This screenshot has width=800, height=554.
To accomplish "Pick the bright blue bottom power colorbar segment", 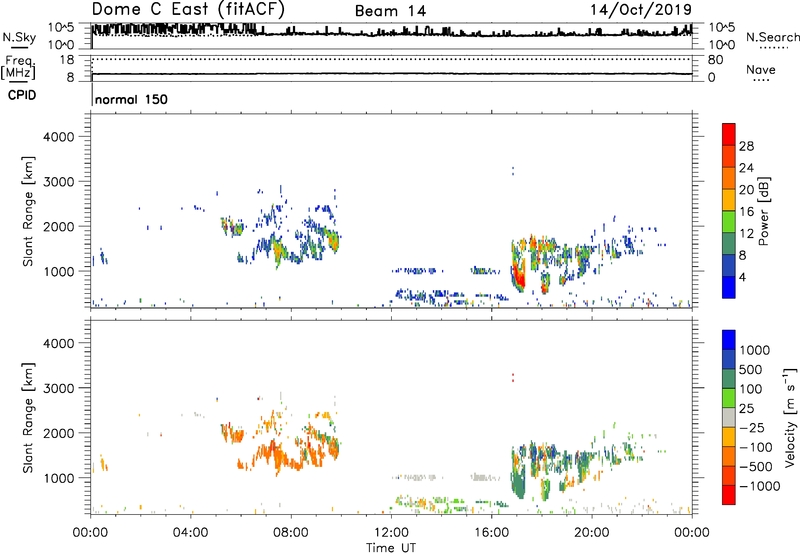I will tap(729, 287).
